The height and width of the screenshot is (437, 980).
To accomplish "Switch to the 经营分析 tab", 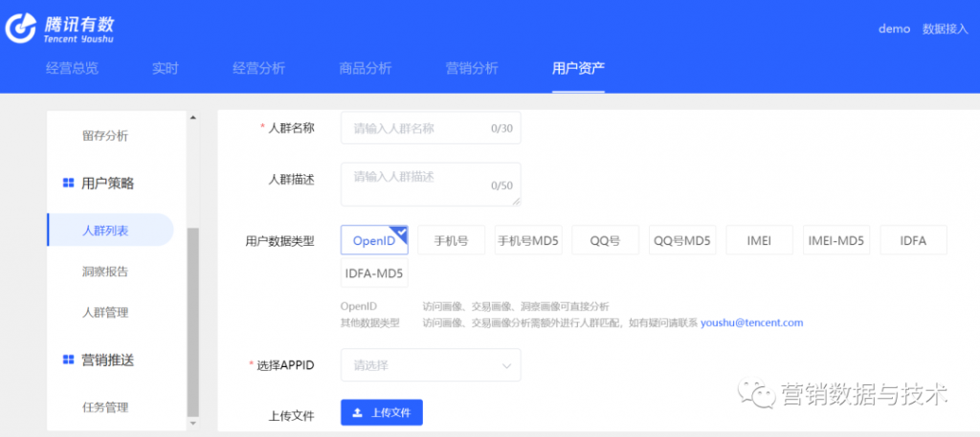I will click(258, 68).
